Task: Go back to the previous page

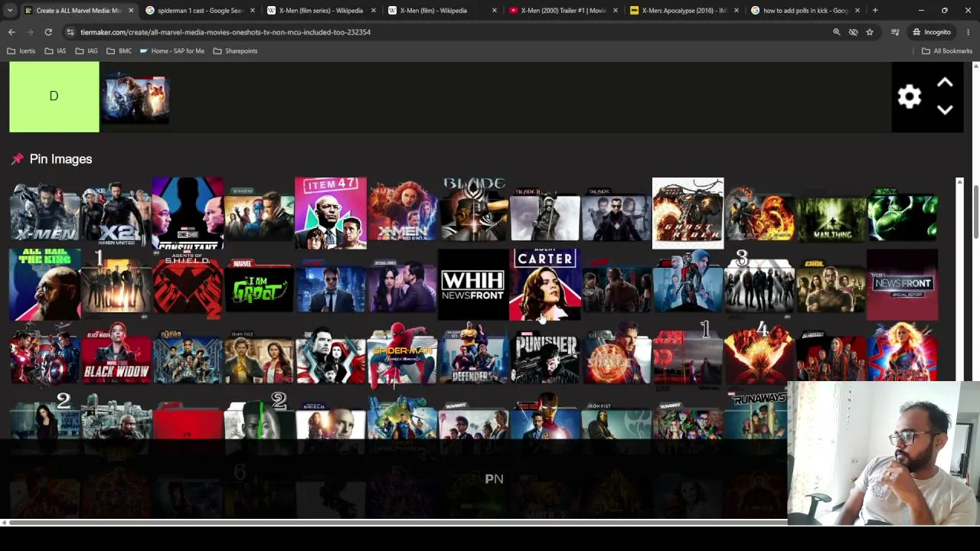Action: point(11,32)
